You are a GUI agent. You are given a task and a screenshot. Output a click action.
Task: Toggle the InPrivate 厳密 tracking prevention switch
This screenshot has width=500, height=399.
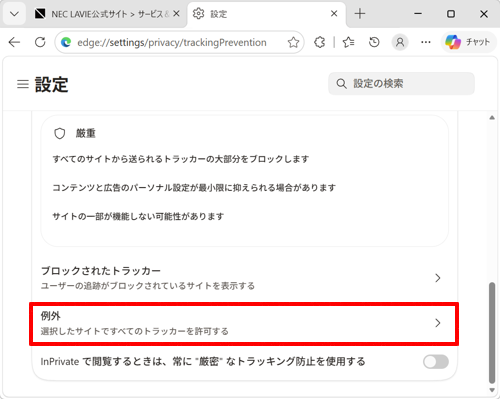point(436,362)
